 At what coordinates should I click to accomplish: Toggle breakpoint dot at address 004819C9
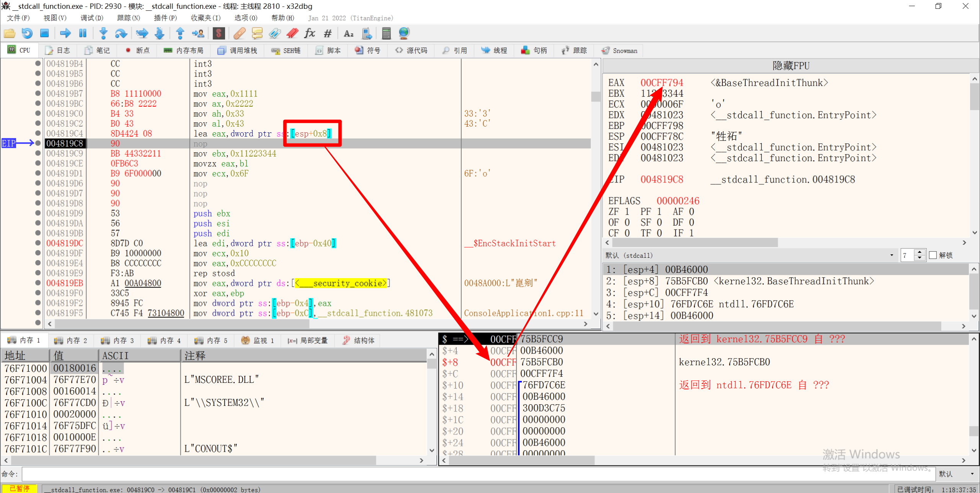pos(38,153)
